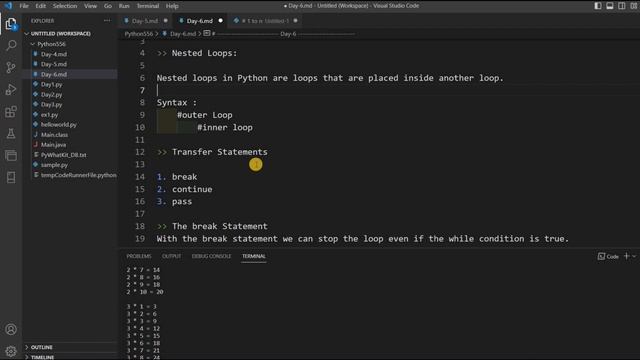
Task: Open the View menu
Action: click(90, 6)
